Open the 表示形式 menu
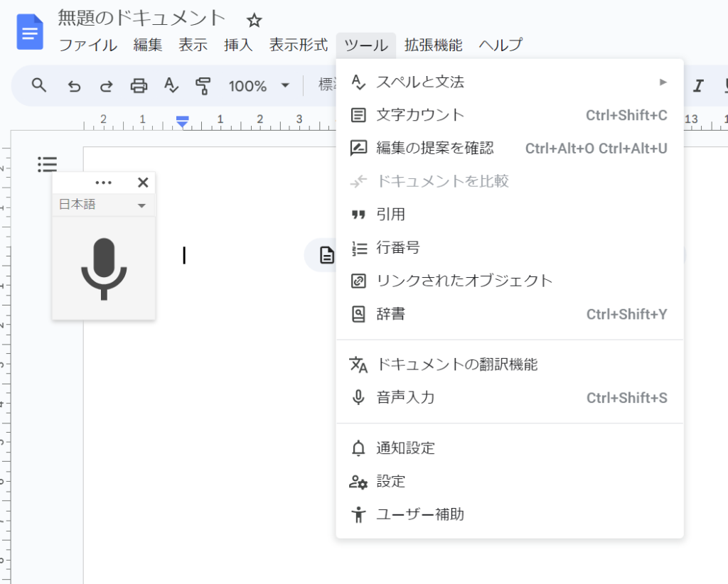The height and width of the screenshot is (584, 728). coord(299,45)
